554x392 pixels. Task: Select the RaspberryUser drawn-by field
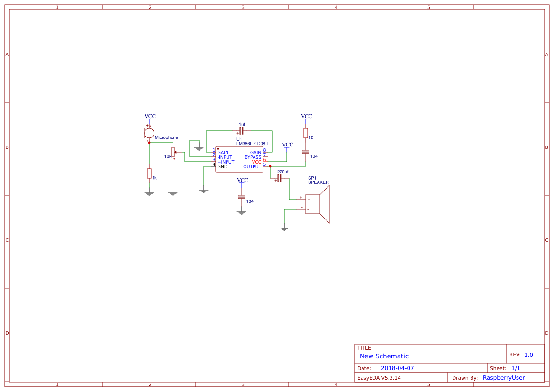tap(504, 377)
